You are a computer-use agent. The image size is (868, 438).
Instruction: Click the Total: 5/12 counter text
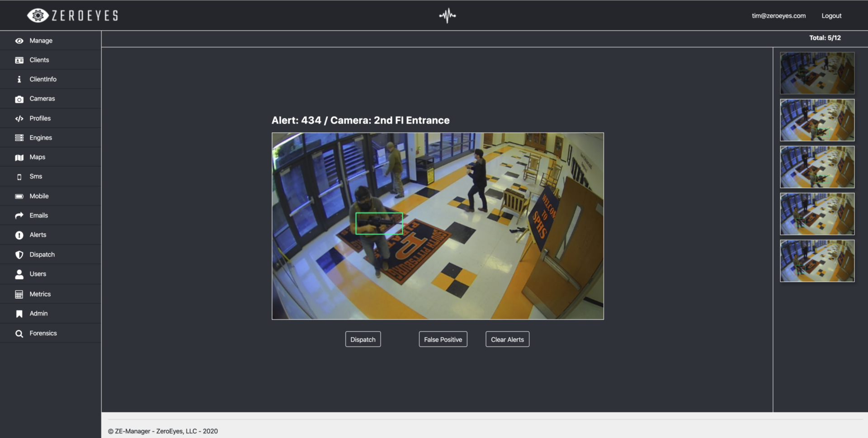(x=825, y=38)
